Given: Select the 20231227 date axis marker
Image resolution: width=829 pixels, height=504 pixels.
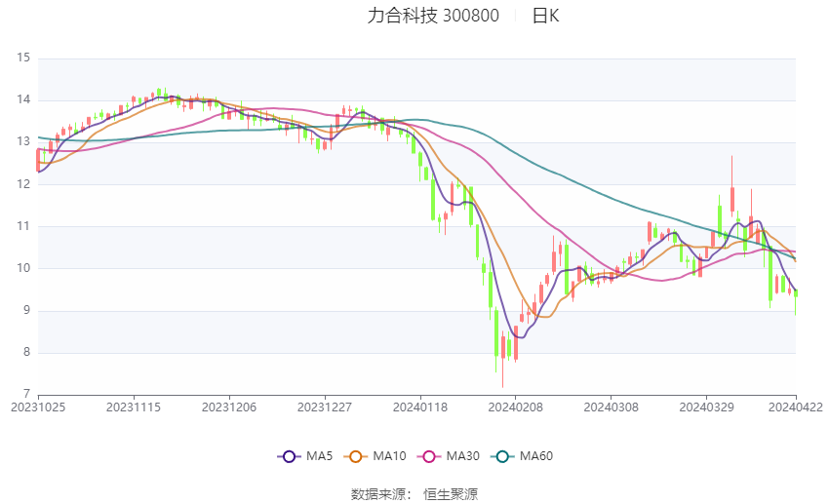Looking at the screenshot, I should (x=324, y=407).
